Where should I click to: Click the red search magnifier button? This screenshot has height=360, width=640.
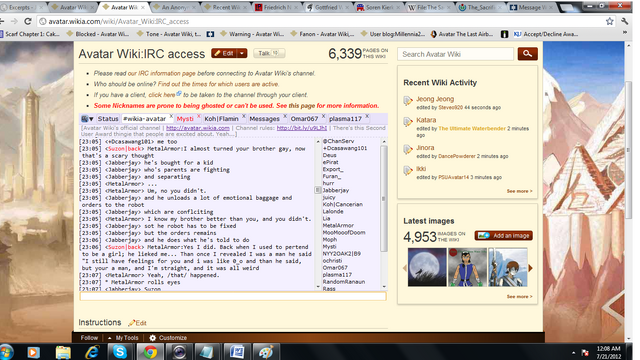click(x=527, y=53)
